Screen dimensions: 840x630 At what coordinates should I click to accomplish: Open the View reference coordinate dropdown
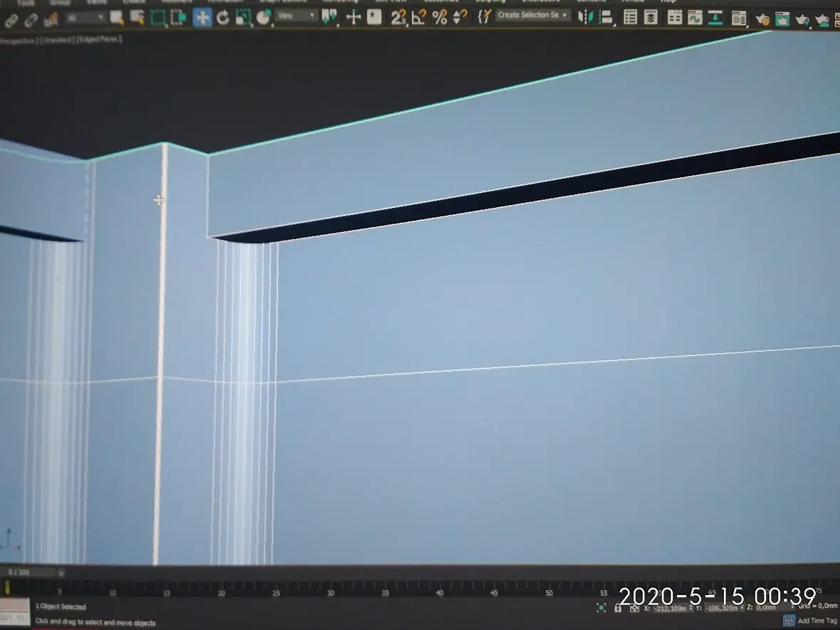click(x=295, y=16)
